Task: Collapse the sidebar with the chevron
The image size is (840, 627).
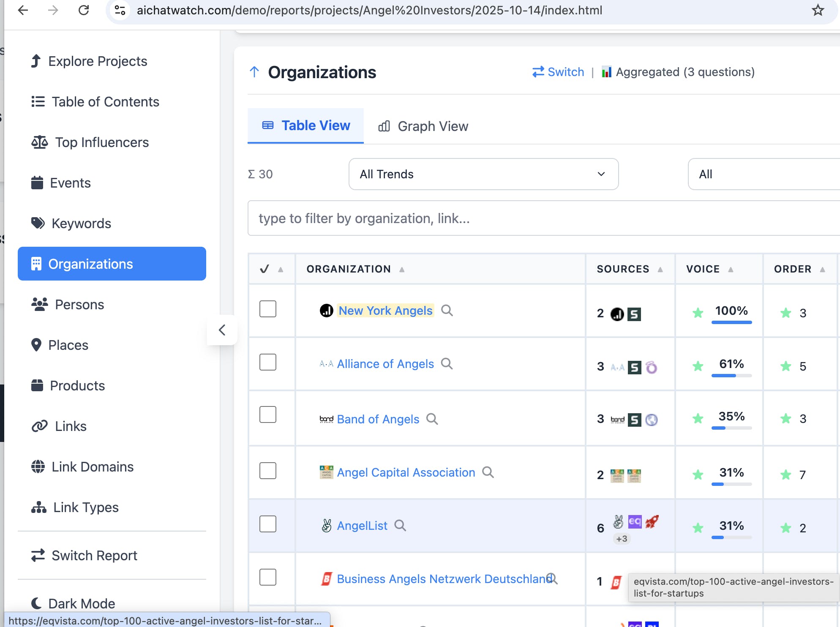Action: (x=222, y=330)
